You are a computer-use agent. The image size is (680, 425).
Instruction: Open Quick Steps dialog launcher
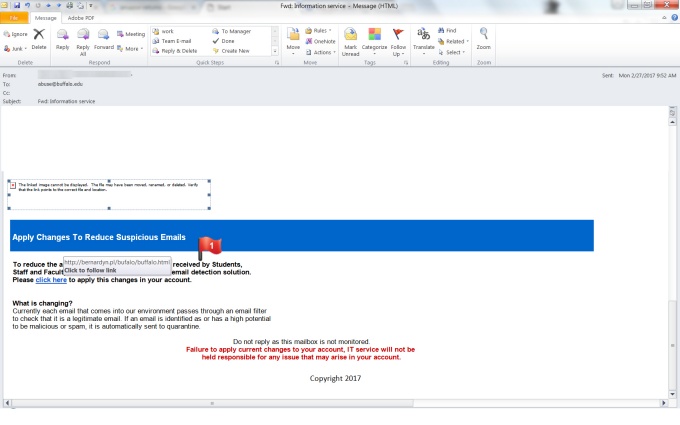pos(277,63)
